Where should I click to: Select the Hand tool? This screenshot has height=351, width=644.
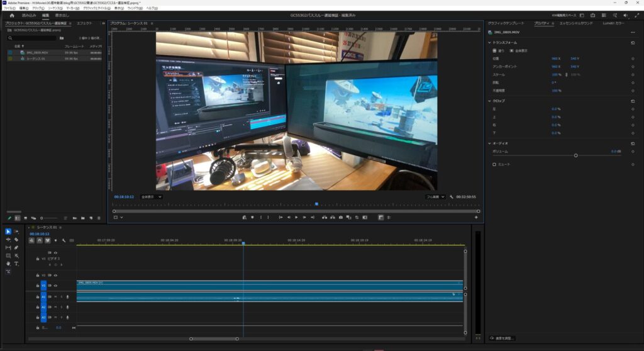8,264
